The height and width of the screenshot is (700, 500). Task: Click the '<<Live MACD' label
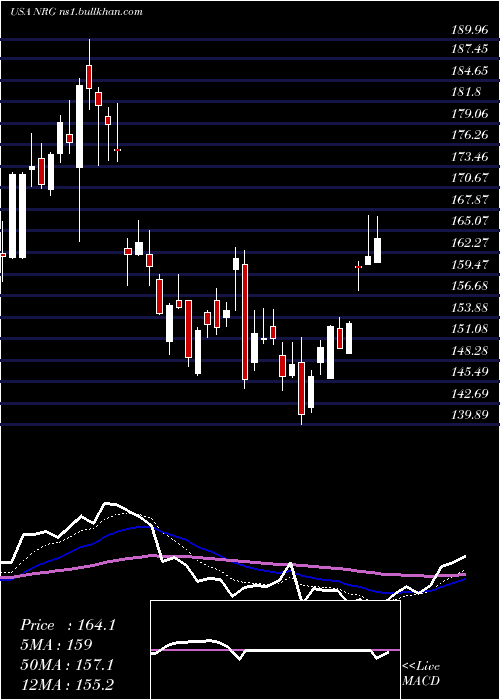(x=421, y=674)
